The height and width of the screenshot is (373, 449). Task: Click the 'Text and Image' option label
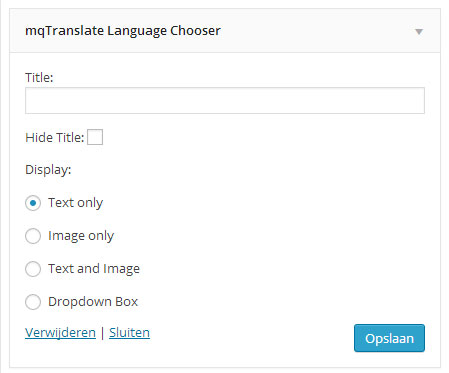coord(94,269)
